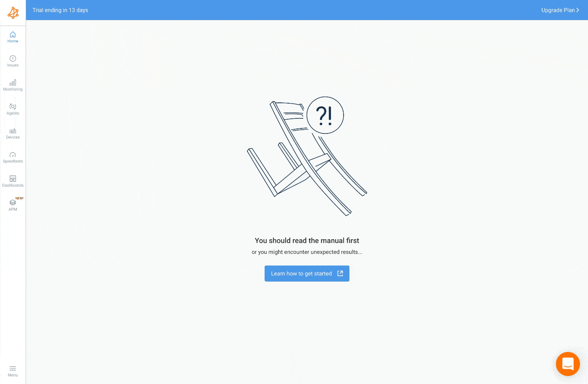Click the chevron next to Upgrade Plan
Image resolution: width=588 pixels, height=384 pixels.
578,10
